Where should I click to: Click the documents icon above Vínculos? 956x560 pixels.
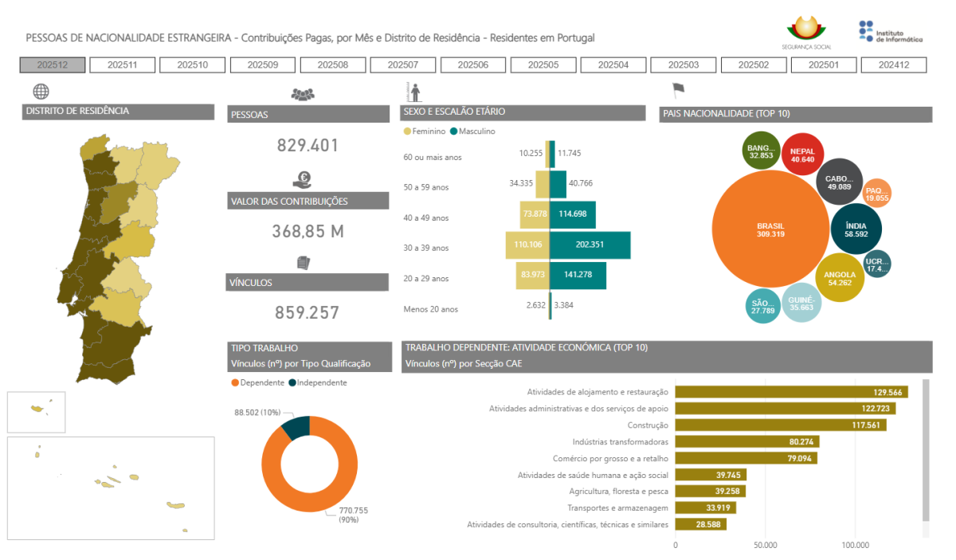[303, 263]
